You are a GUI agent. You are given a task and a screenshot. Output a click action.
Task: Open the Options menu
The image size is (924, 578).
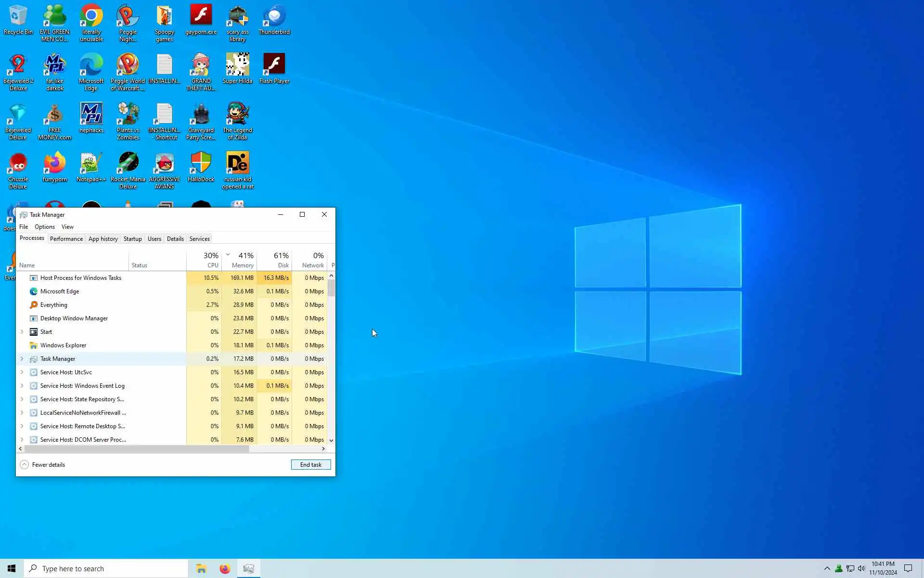[44, 227]
